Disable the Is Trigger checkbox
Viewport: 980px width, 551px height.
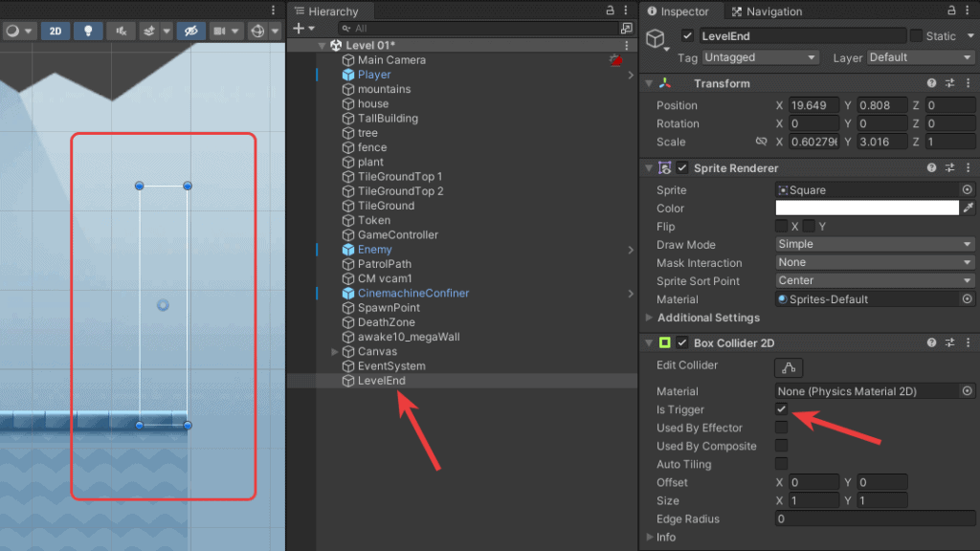782,409
